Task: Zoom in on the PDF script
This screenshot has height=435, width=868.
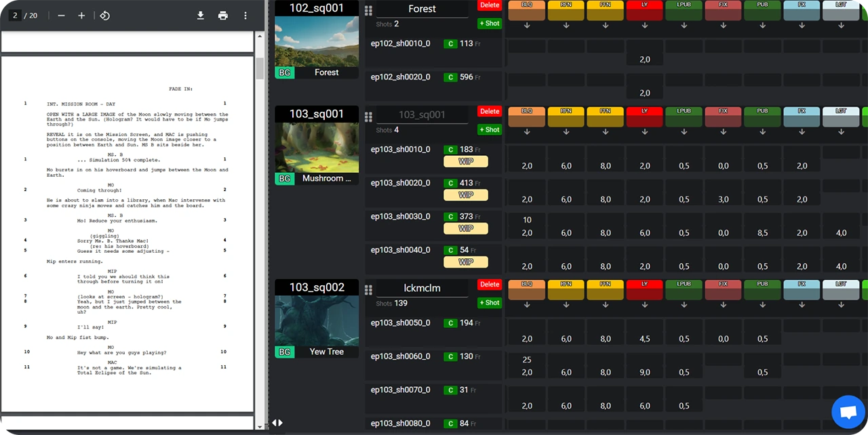Action: click(81, 16)
